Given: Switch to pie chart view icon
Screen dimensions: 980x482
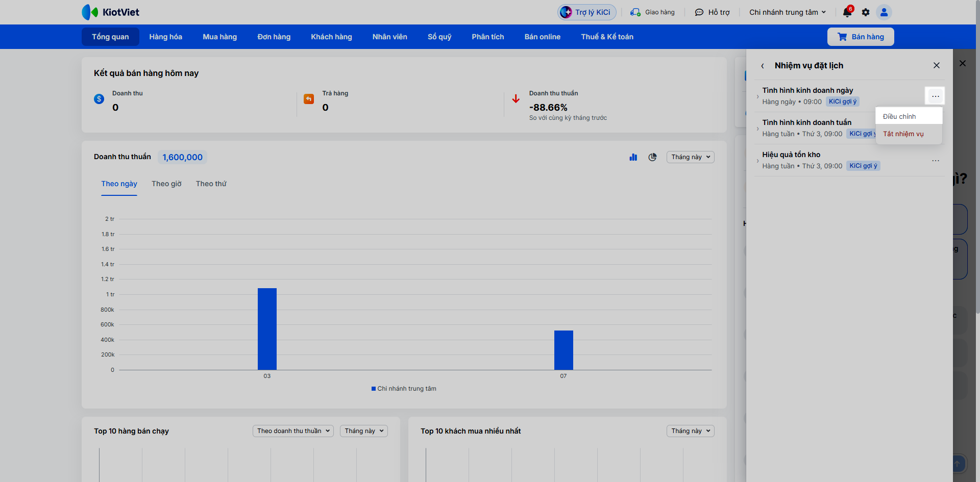Looking at the screenshot, I should [x=652, y=157].
